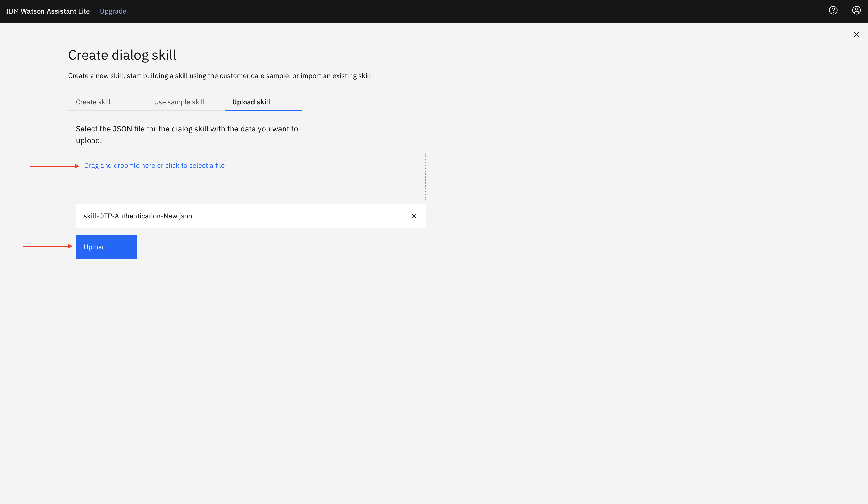Click the skill-OTP-Authentication-New.json file name

138,216
